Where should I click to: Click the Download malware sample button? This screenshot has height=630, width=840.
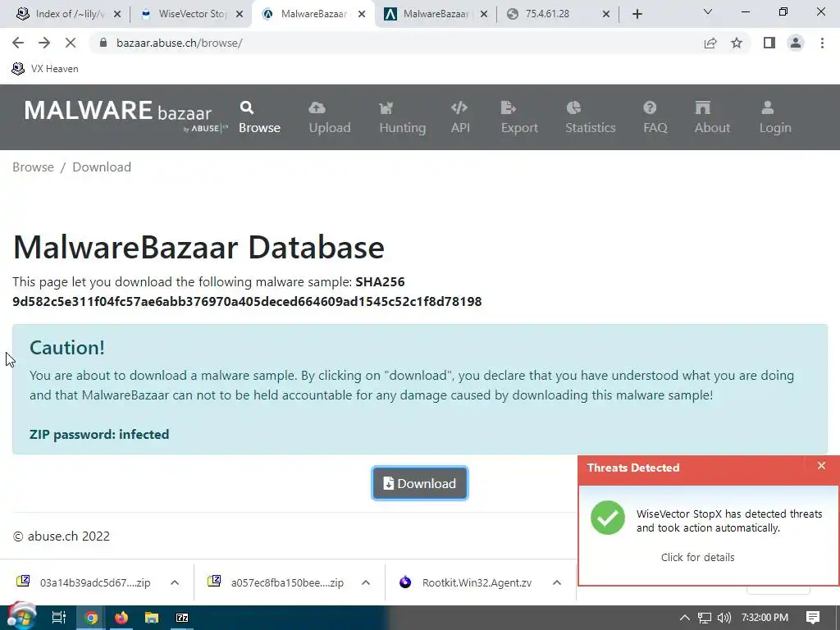(x=419, y=483)
